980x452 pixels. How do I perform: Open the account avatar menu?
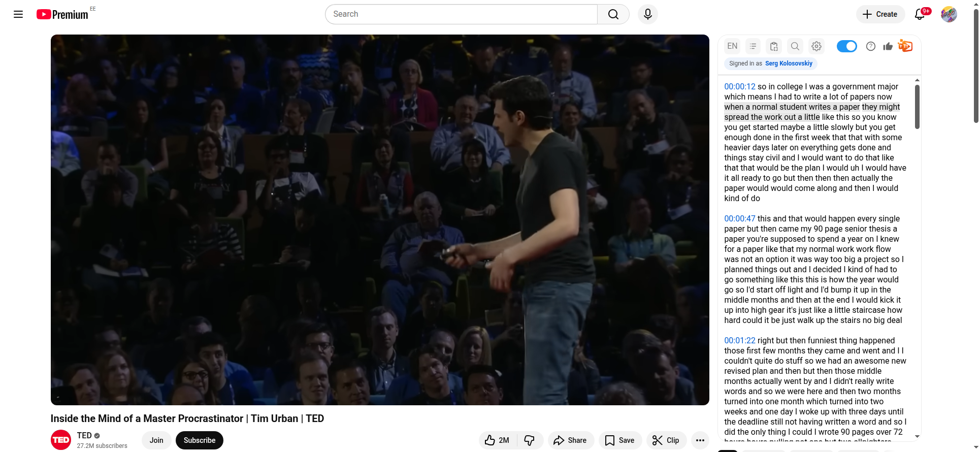pyautogui.click(x=949, y=14)
